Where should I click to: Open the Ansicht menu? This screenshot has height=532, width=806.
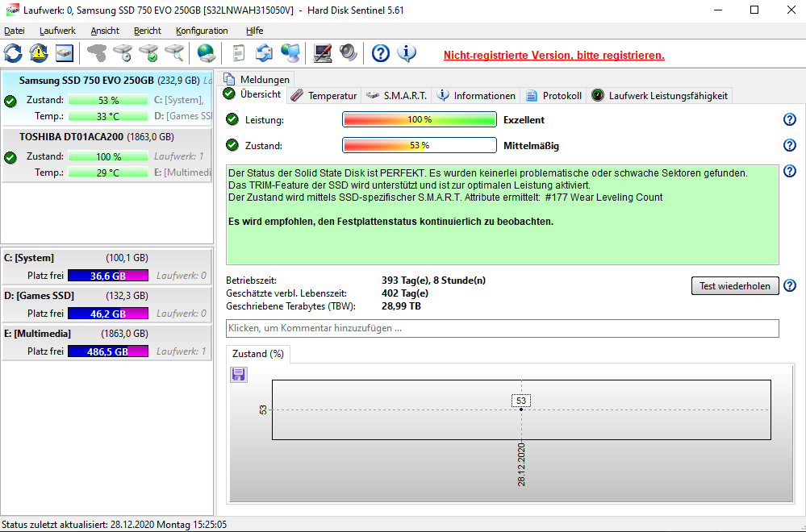coord(105,31)
